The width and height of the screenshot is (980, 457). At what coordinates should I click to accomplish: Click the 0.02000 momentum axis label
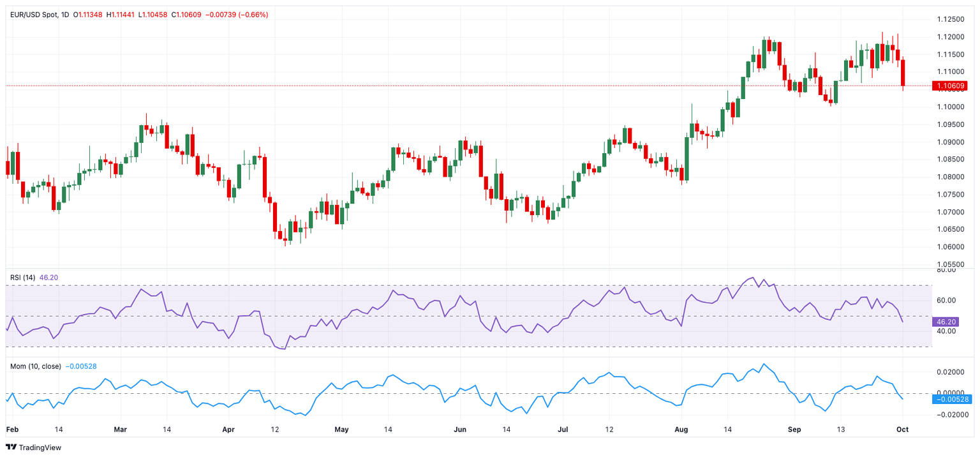(949, 372)
